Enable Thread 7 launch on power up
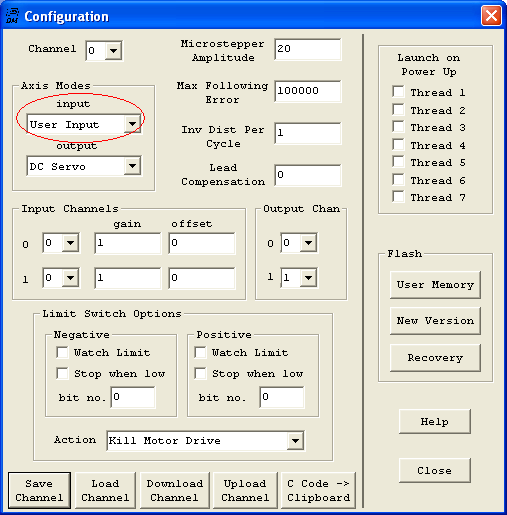Screen dimensions: 507x515 pos(398,197)
